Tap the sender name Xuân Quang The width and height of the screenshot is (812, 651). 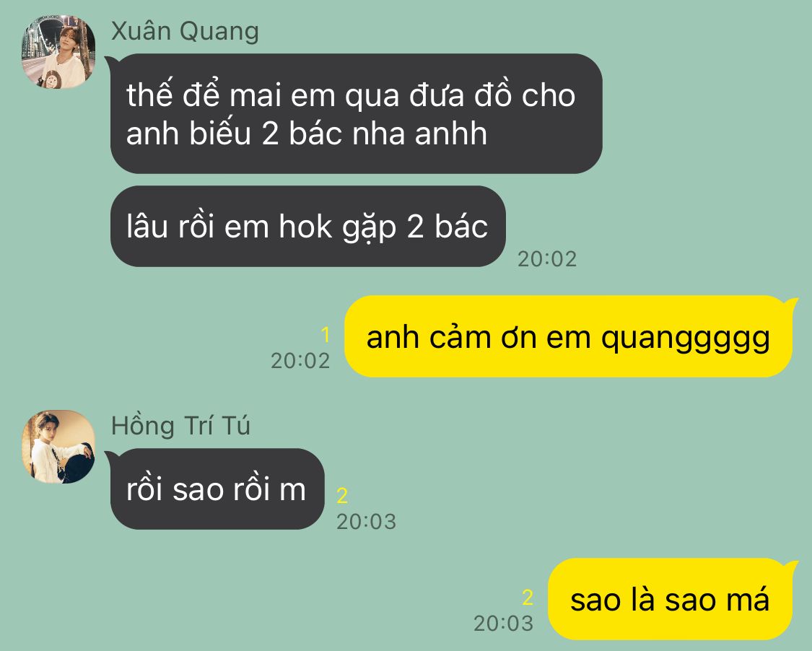pos(185,31)
